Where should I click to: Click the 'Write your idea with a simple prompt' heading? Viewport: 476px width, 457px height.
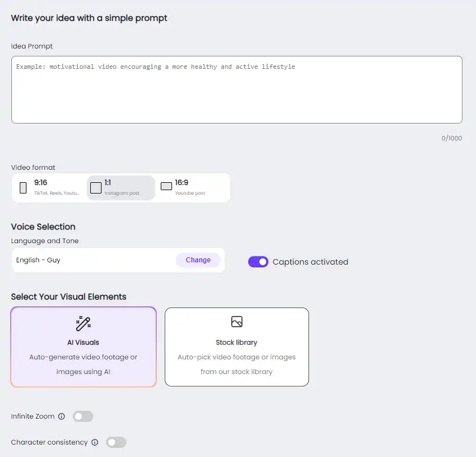coord(89,18)
